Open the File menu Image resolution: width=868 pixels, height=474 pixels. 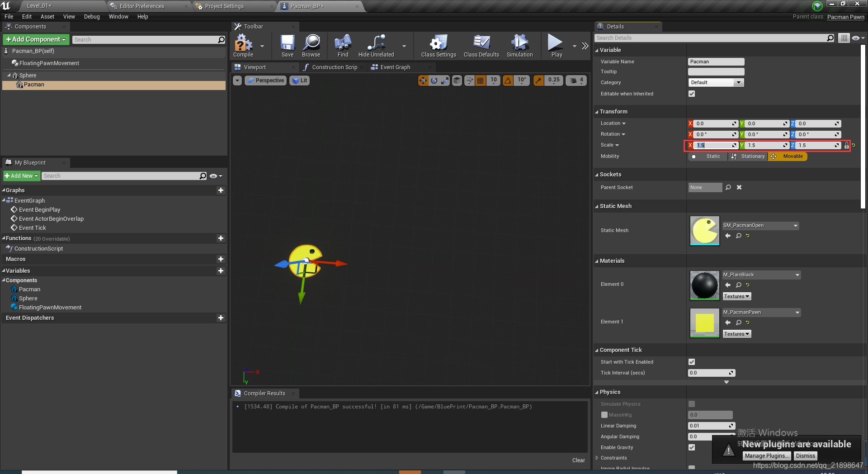[9, 17]
